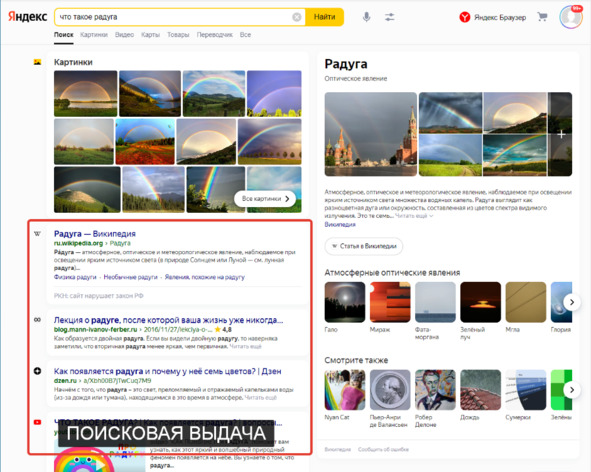This screenshot has height=472, width=591.
Task: Click the Yandex Browser logo icon
Action: [x=465, y=17]
